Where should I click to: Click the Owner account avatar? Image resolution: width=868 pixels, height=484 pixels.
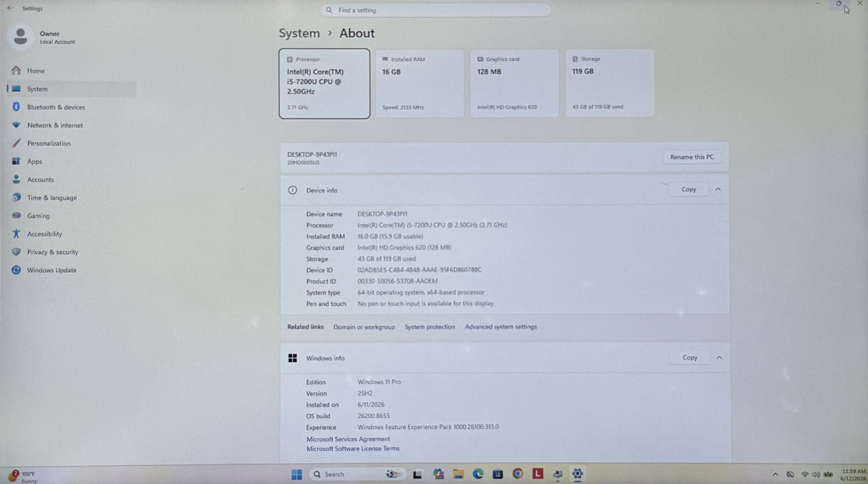(x=21, y=37)
